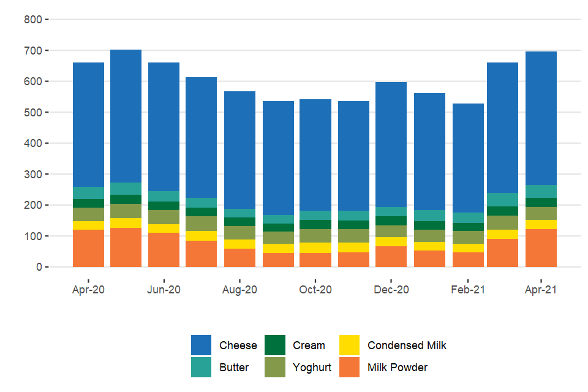Screen dimensions: 588x392
Task: Click the orange Milk Powder legend swatch
Action: 349,367
